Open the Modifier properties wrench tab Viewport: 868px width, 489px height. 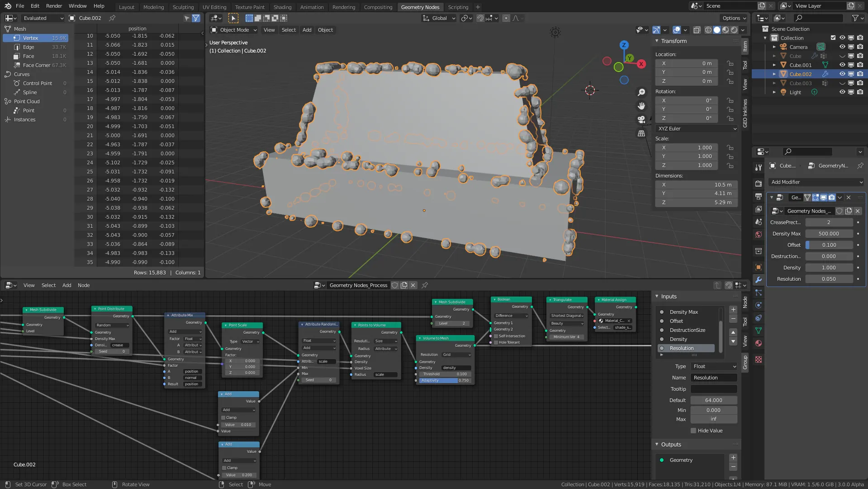point(759,280)
